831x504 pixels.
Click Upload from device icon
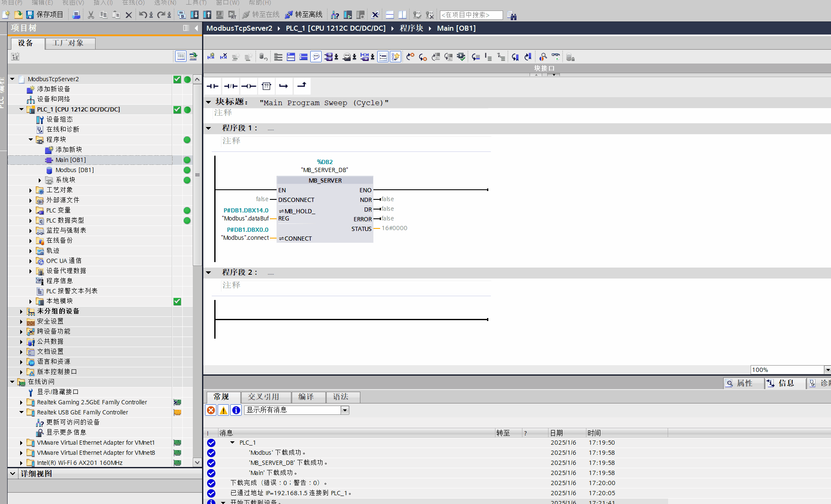[207, 15]
